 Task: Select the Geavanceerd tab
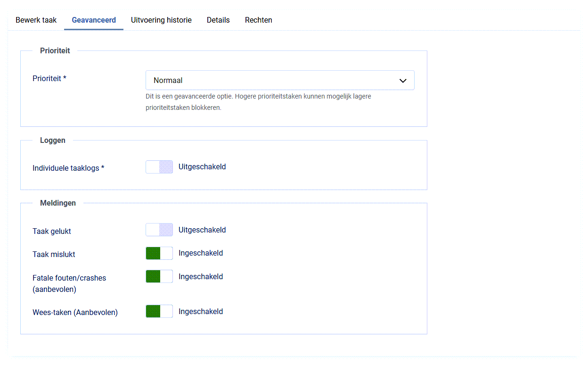tap(94, 20)
